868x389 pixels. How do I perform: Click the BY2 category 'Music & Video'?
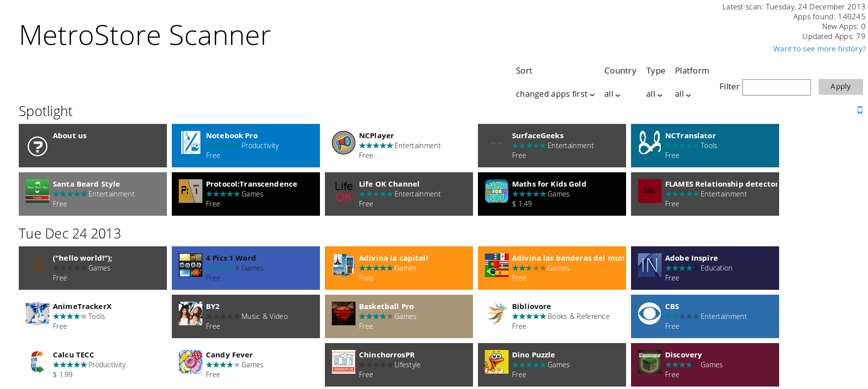[265, 316]
